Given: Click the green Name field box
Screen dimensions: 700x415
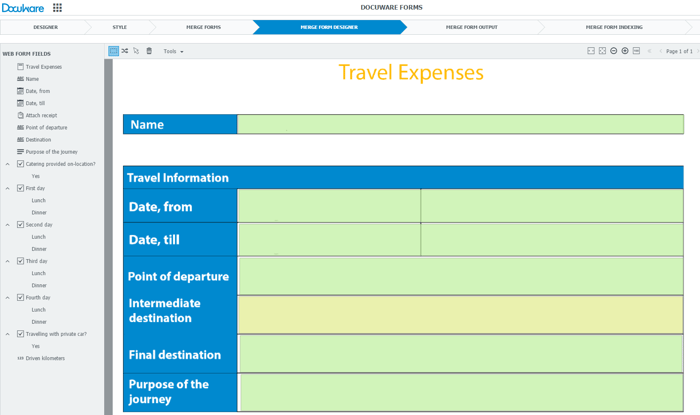Looking at the screenshot, I should (460, 124).
